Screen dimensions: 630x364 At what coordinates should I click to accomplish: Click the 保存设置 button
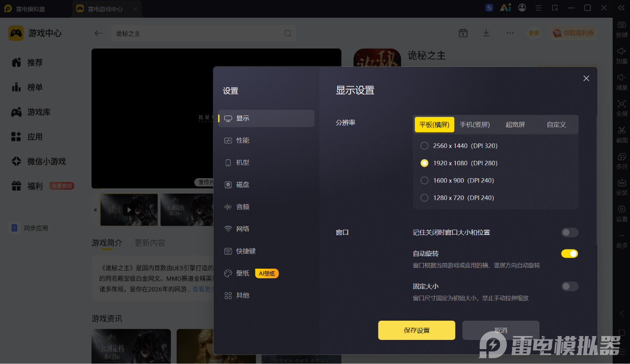point(417,330)
